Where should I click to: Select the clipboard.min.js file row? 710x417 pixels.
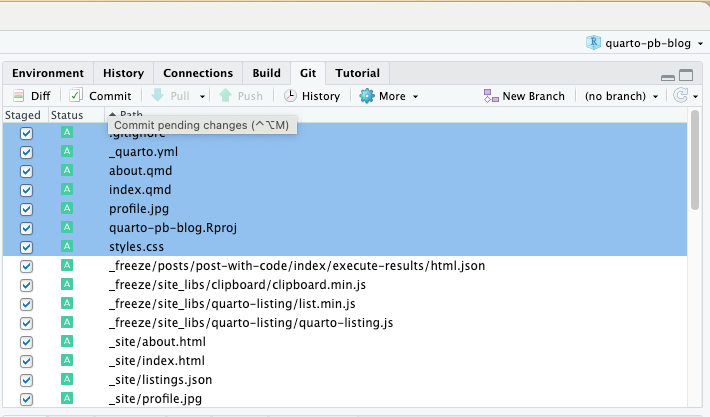[345, 285]
